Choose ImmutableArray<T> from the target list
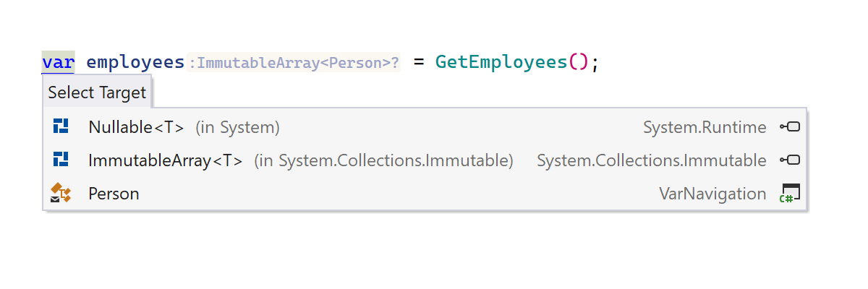The width and height of the screenshot is (868, 289). point(165,160)
